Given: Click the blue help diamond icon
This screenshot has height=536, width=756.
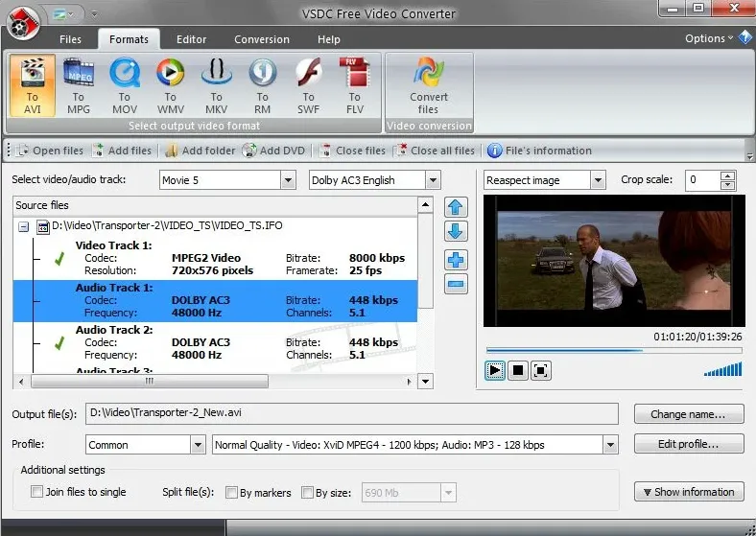Looking at the screenshot, I should click(x=745, y=37).
